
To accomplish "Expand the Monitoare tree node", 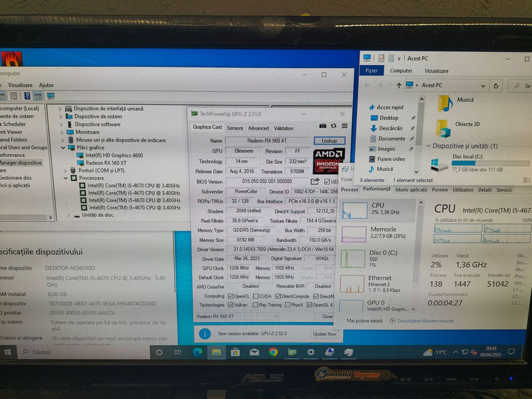I will pos(62,132).
